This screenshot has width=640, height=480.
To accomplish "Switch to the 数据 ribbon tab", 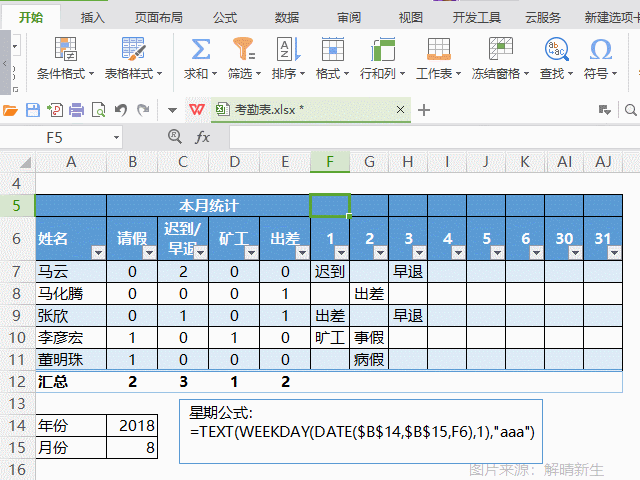I will click(x=287, y=18).
